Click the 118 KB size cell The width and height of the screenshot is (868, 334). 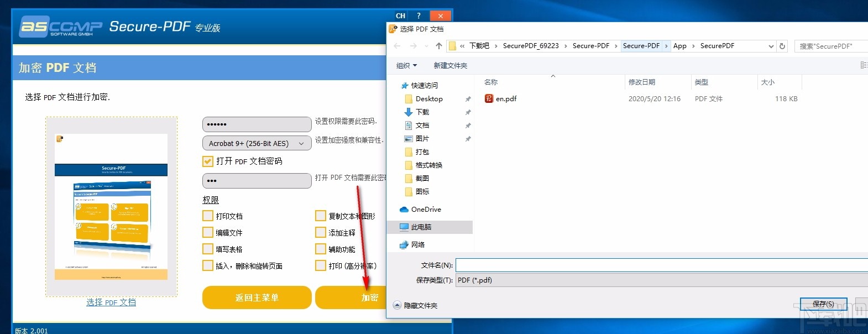(786, 99)
